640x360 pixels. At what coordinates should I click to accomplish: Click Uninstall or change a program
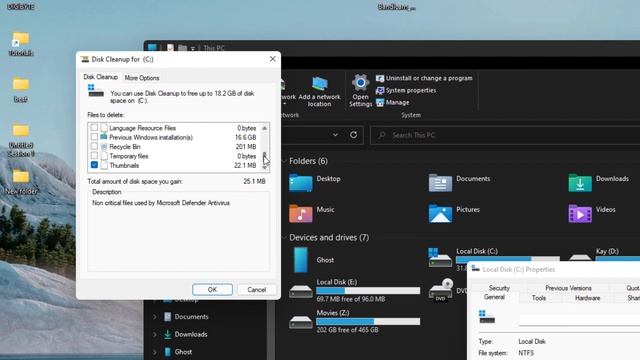tap(424, 78)
